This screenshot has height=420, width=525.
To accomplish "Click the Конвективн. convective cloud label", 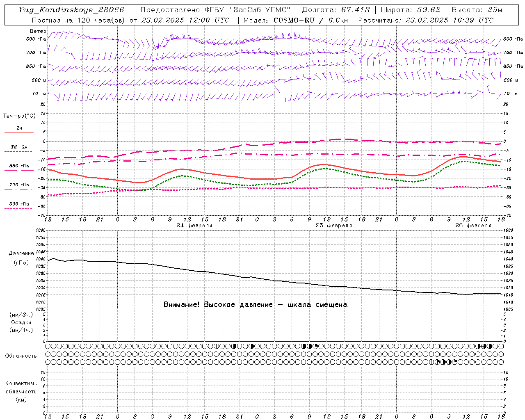I will pos(21,383).
